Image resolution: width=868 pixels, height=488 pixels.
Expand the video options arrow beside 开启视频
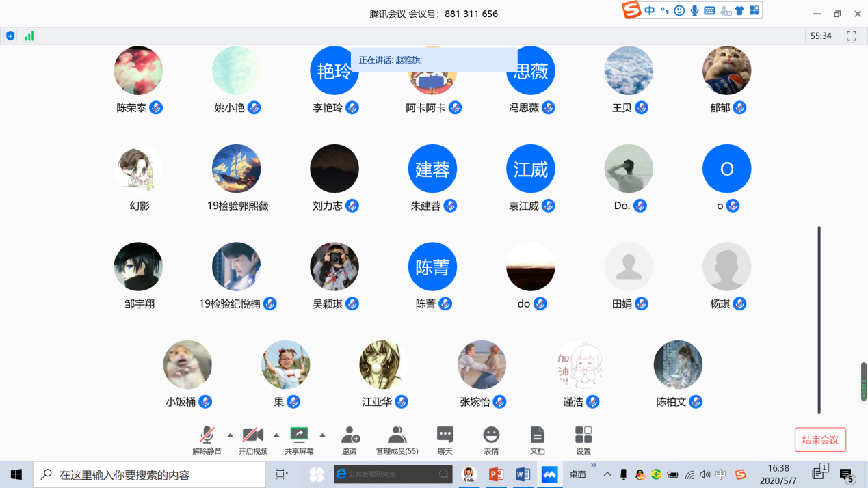point(276,435)
